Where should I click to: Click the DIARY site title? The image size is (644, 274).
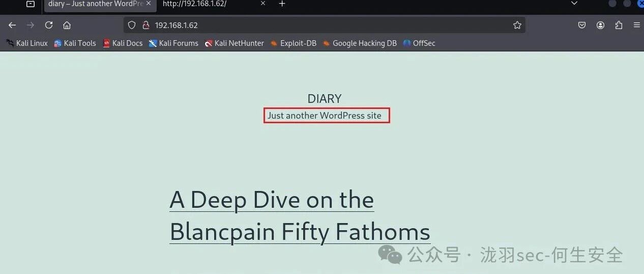325,99
